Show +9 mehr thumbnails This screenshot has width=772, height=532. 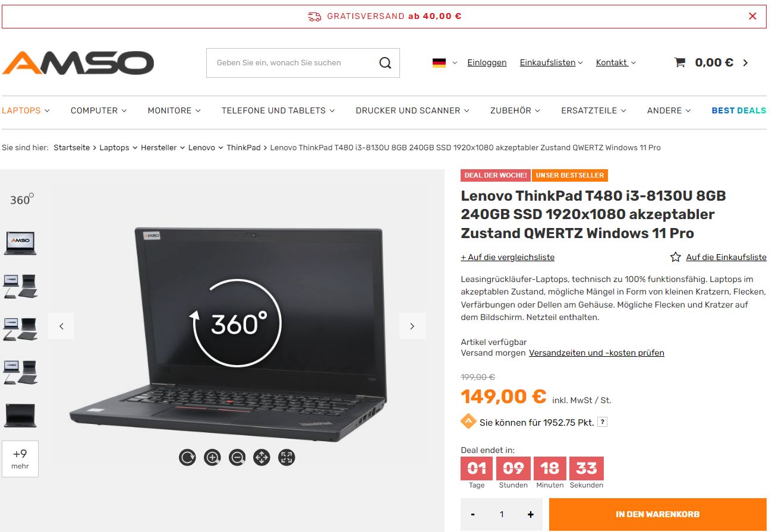(20, 459)
